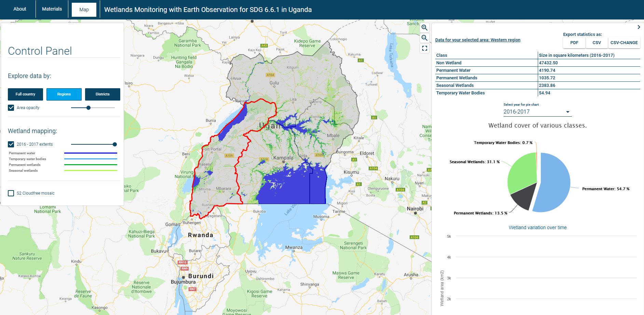Zoom in on the map
This screenshot has width=644, height=315.
click(424, 28)
